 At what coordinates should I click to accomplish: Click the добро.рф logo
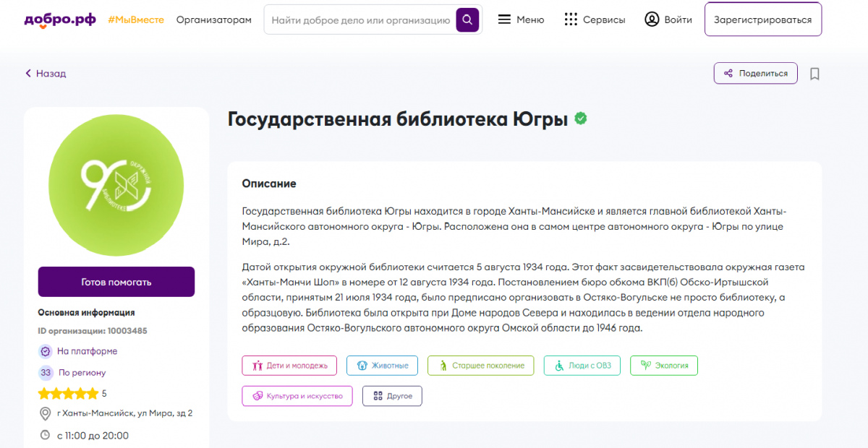pyautogui.click(x=60, y=20)
